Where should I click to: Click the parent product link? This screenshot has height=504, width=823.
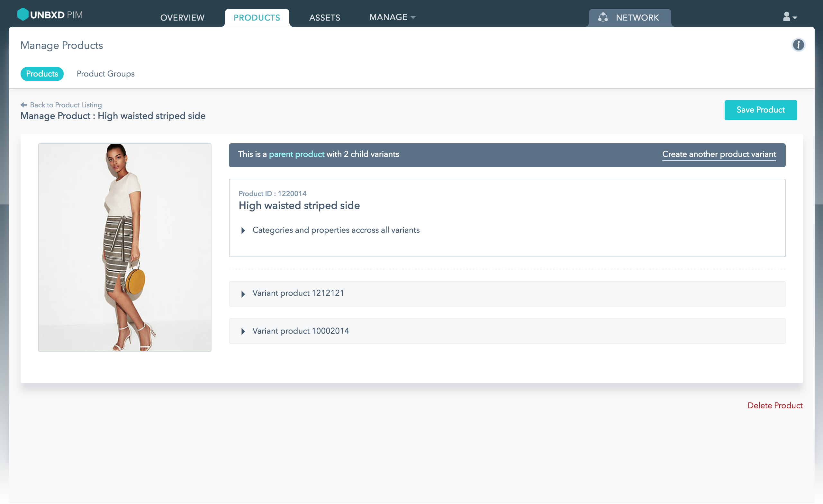coord(296,154)
